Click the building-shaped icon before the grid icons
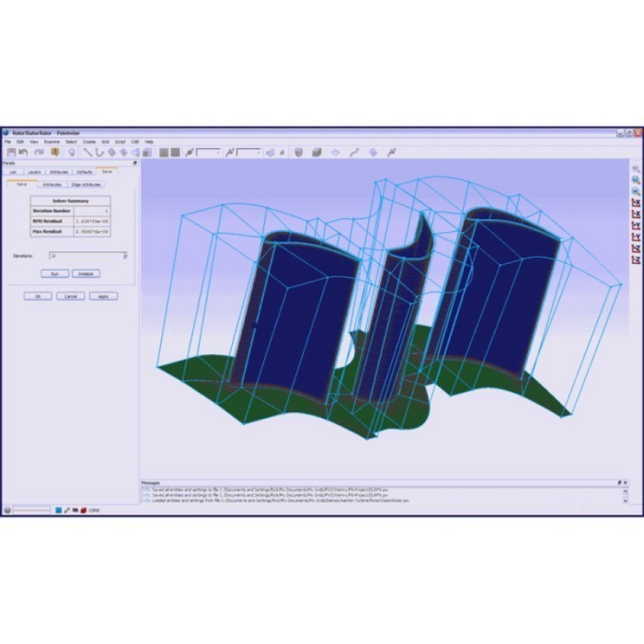 147,153
